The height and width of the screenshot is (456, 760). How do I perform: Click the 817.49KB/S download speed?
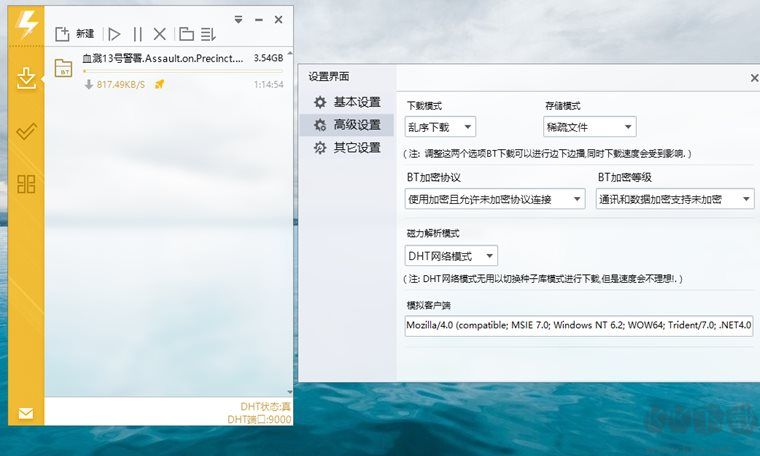[121, 84]
